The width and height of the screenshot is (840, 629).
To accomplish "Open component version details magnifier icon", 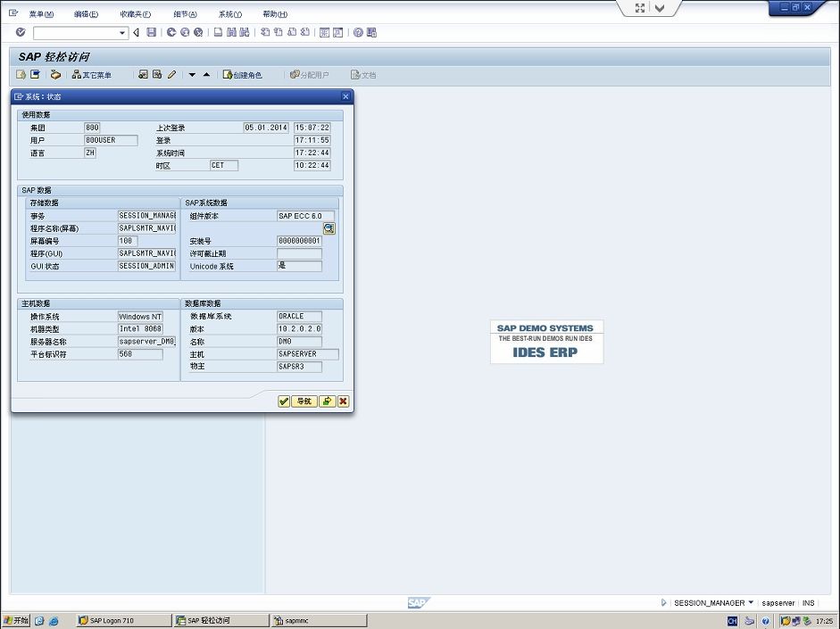I will point(329,228).
